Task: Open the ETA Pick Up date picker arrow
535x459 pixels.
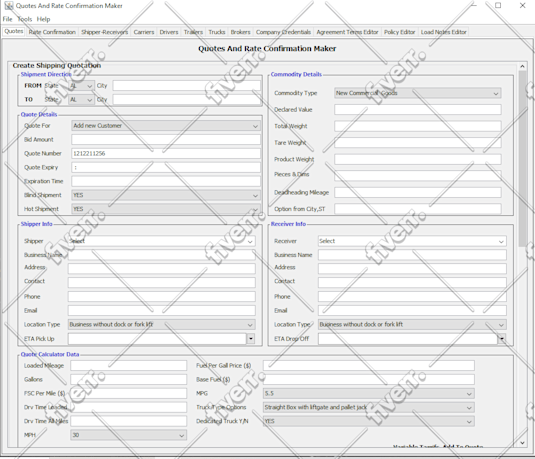Action: [x=251, y=339]
